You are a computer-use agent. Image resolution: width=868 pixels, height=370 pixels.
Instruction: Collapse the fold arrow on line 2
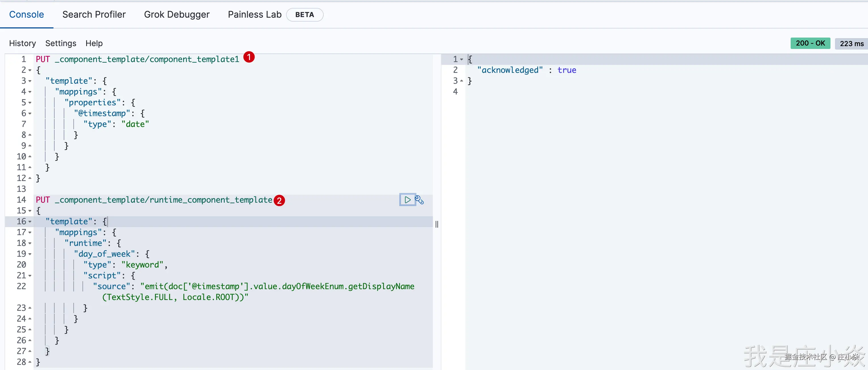(30, 70)
